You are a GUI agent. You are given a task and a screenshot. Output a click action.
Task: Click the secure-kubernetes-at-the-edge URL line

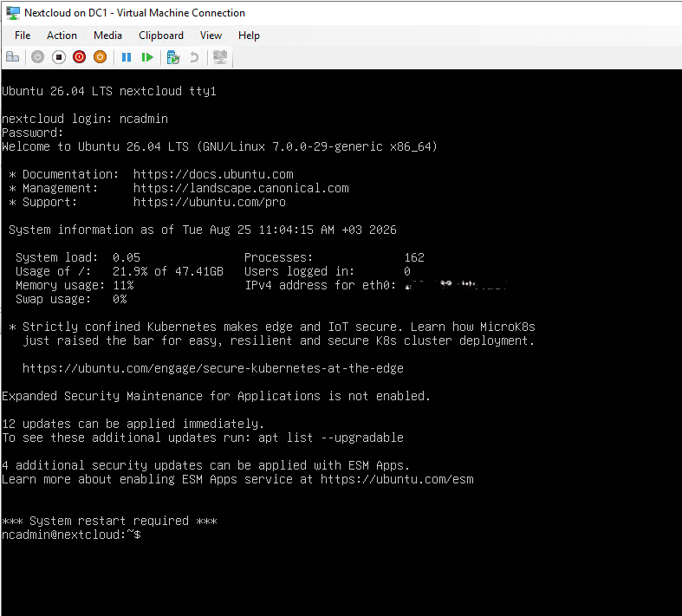212,368
